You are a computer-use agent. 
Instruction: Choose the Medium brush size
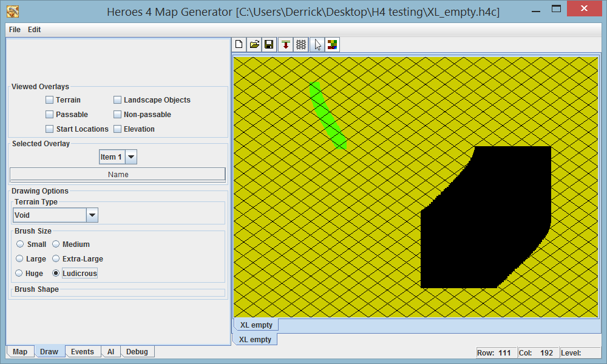56,244
